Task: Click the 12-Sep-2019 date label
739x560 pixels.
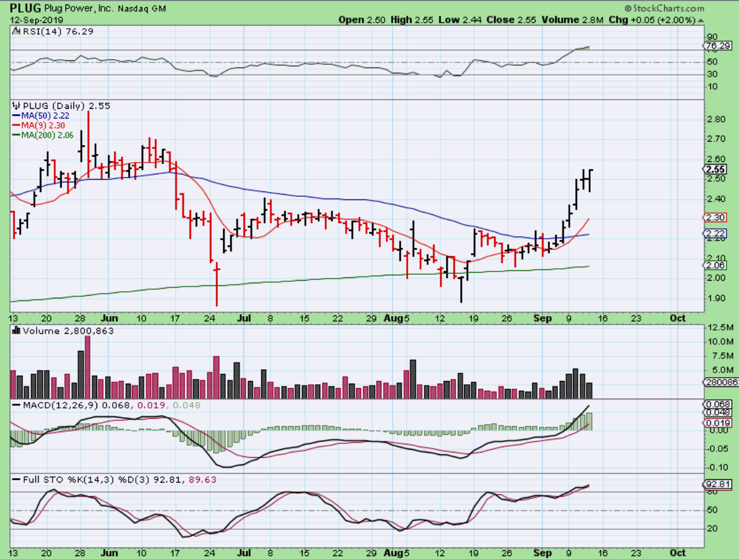Action: [x=36, y=20]
